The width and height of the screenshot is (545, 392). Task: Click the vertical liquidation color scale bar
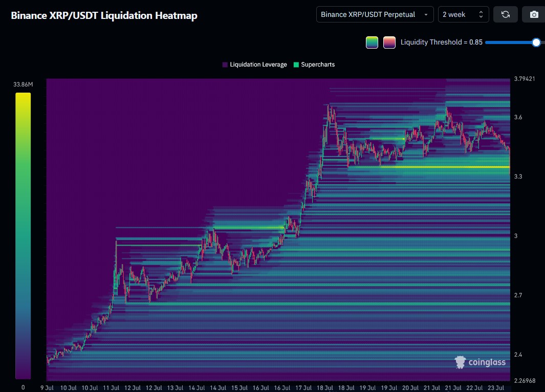click(23, 235)
